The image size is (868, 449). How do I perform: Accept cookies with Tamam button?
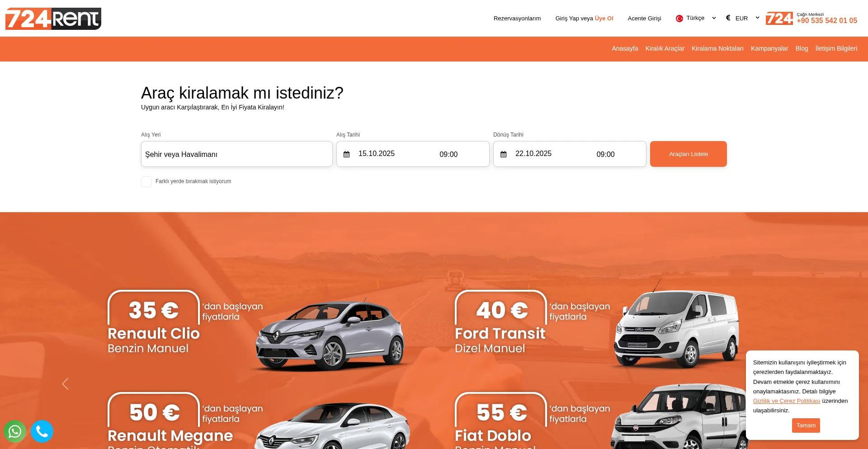click(806, 425)
